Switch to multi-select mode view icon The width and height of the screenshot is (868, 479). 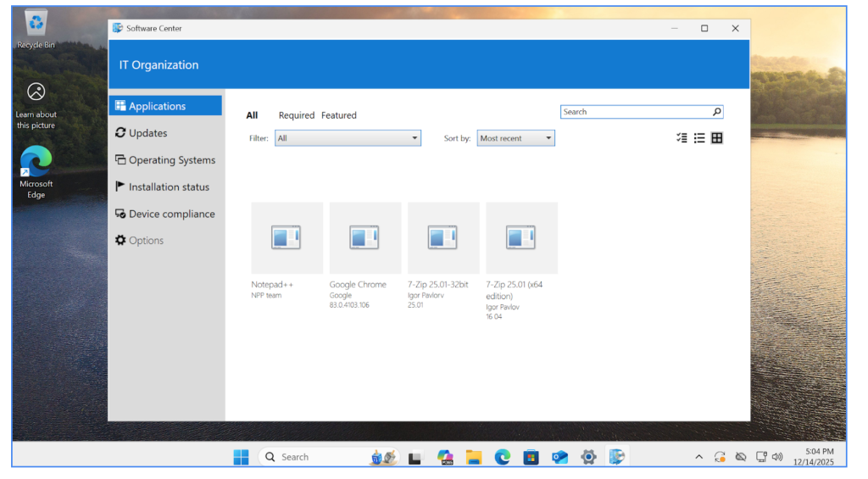(682, 138)
